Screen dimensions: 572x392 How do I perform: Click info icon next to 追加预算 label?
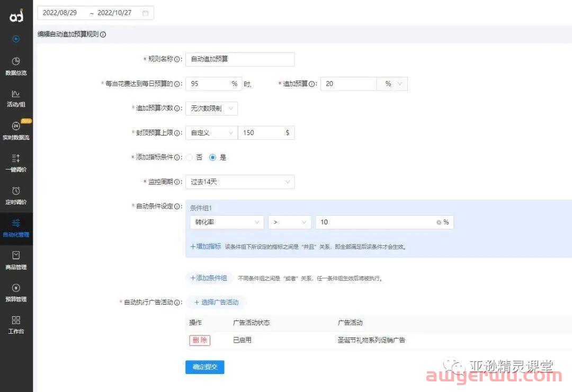[x=311, y=84]
